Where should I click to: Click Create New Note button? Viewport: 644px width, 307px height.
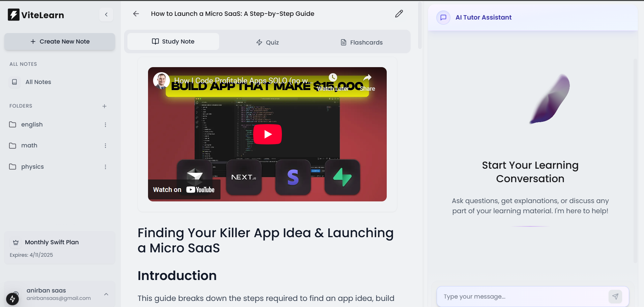60,41
